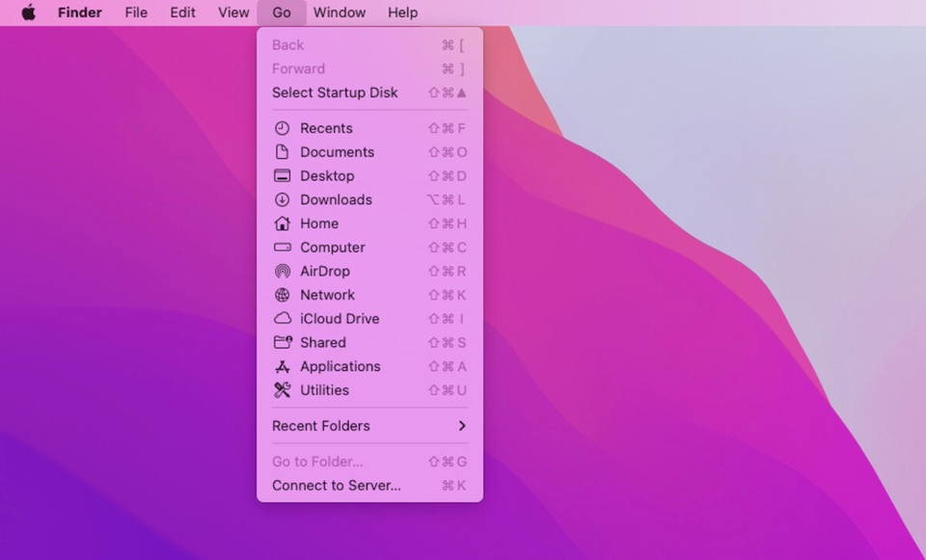Select the AirDrop text label

pos(324,271)
